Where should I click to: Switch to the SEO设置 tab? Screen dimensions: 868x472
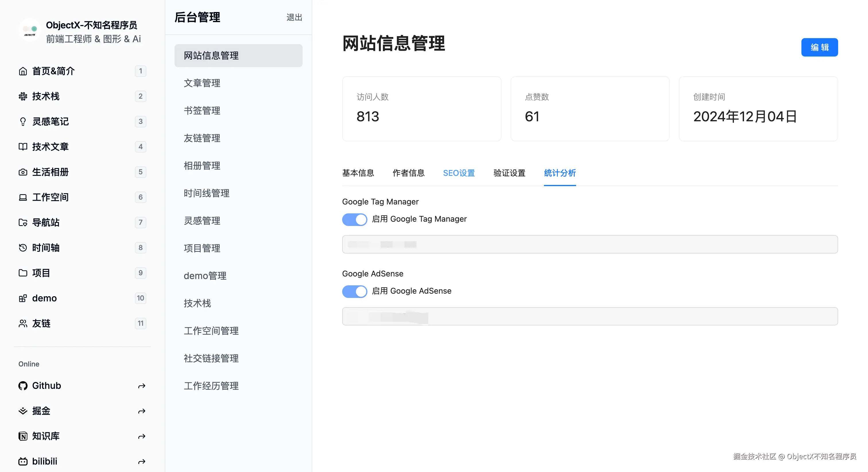(x=459, y=173)
